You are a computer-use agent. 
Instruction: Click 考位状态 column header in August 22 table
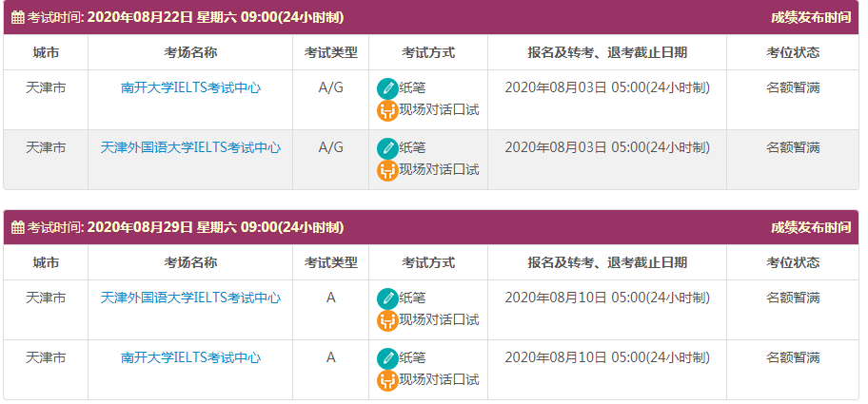(x=792, y=52)
